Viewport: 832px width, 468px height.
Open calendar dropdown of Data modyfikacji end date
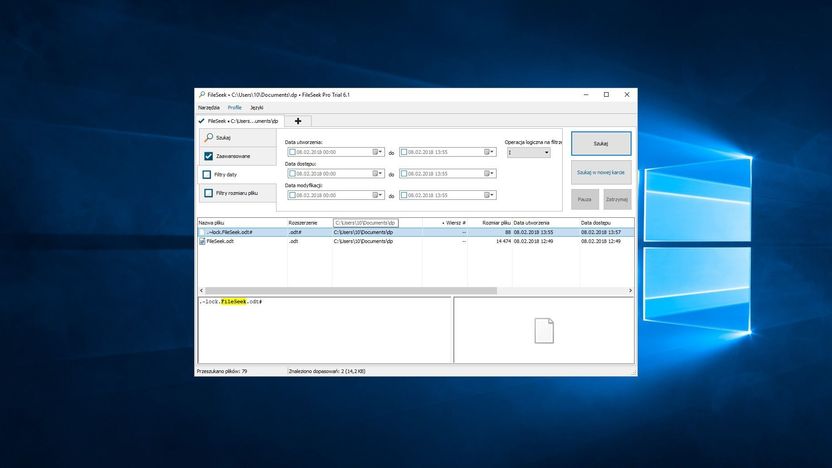(x=489, y=195)
